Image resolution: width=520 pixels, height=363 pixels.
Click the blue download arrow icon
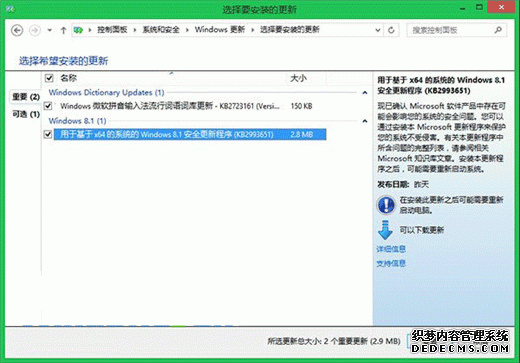tap(385, 230)
